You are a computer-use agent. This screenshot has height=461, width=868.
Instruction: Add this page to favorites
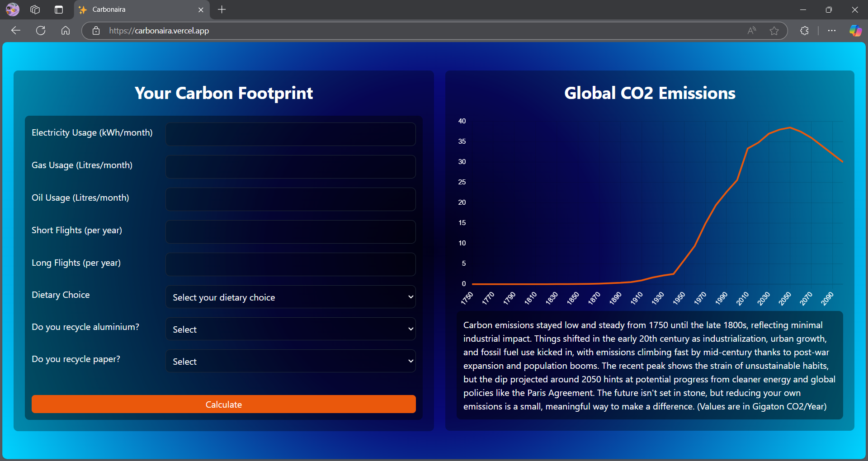click(774, 31)
